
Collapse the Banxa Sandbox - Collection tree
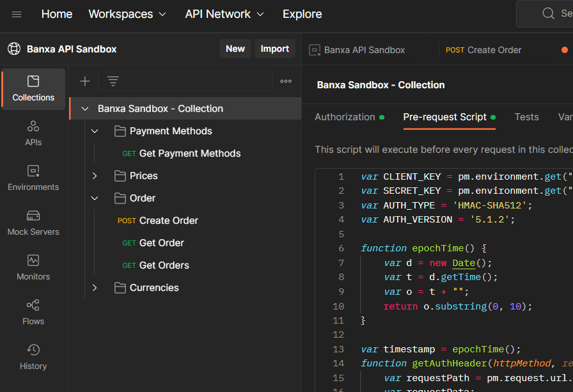[85, 109]
